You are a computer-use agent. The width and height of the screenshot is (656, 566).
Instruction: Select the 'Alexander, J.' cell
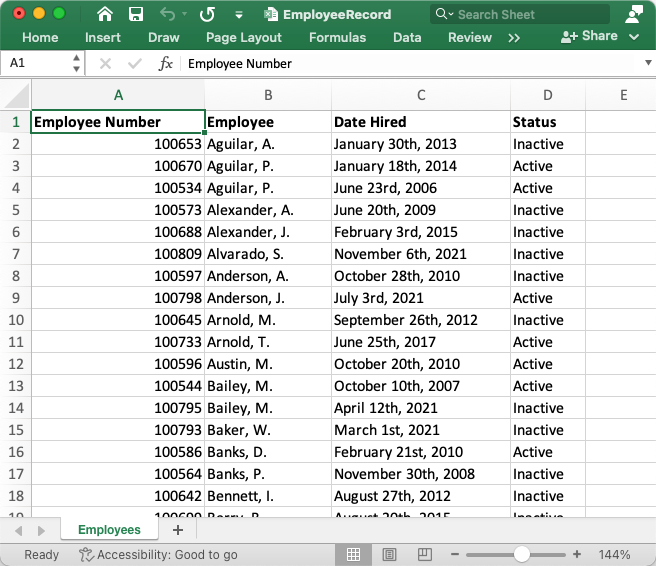click(268, 232)
